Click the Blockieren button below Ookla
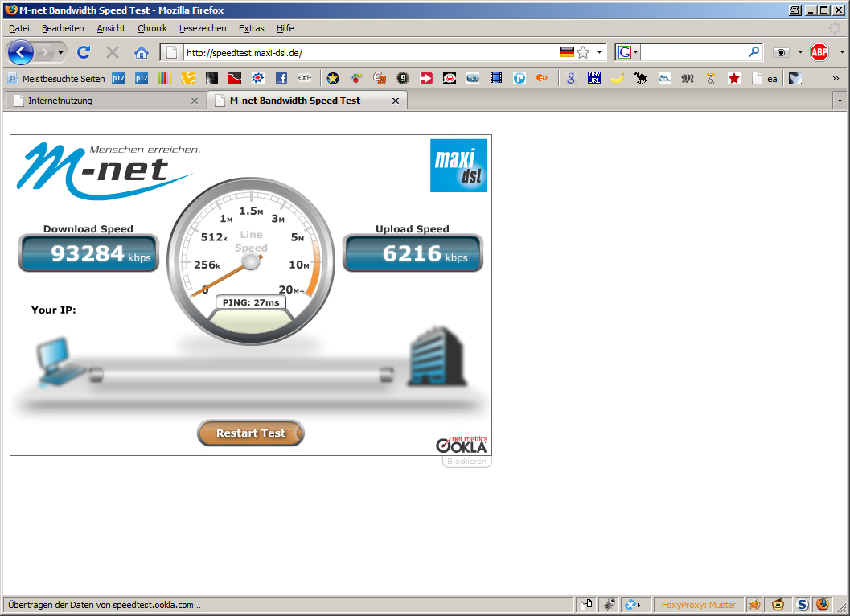This screenshot has width=850, height=616. (x=466, y=462)
